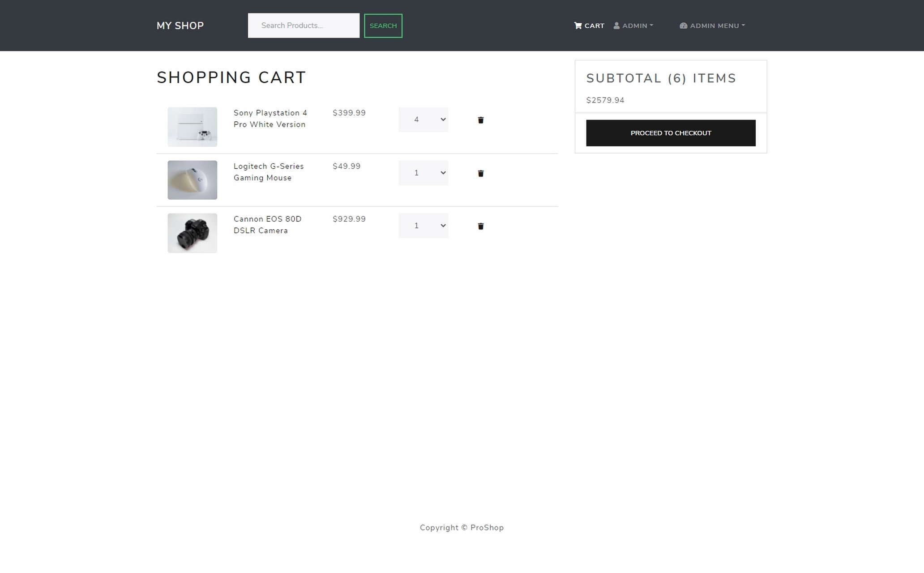The width and height of the screenshot is (924, 573).
Task: Click the DSLR camera thumbnail image
Action: click(192, 233)
